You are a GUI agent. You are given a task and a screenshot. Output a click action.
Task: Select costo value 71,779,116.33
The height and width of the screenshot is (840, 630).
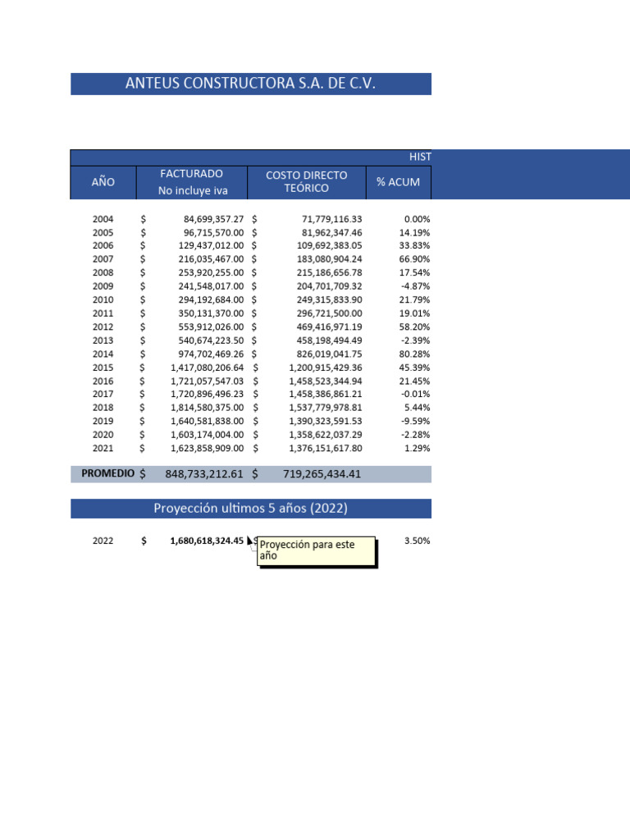[331, 219]
